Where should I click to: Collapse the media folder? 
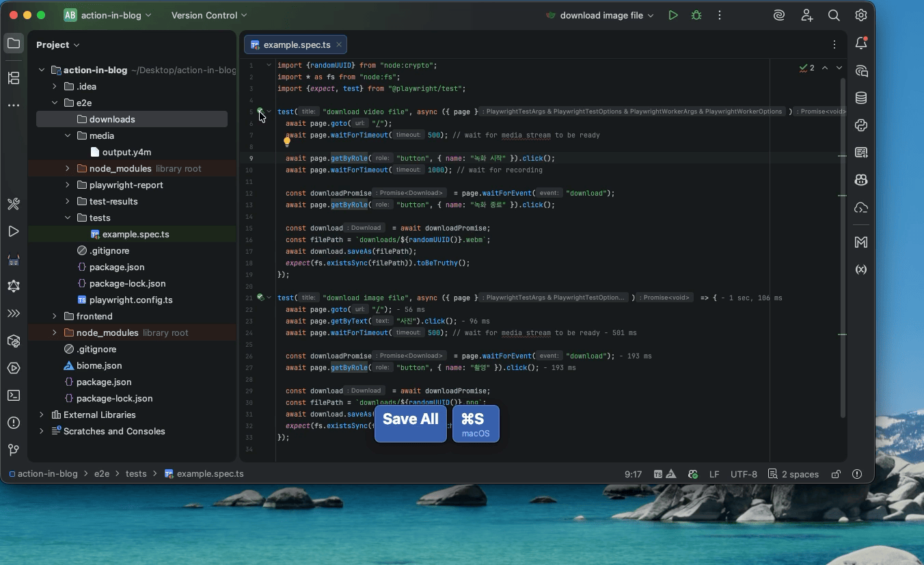click(x=68, y=135)
